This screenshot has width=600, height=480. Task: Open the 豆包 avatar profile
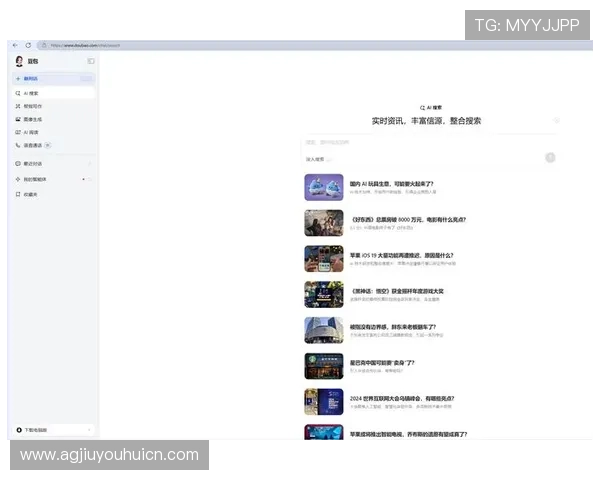[19, 61]
